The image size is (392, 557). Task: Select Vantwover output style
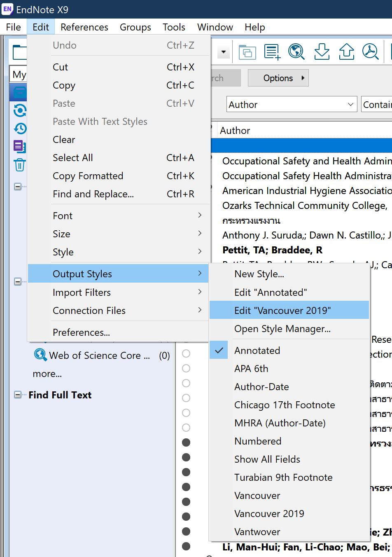click(x=289, y=532)
